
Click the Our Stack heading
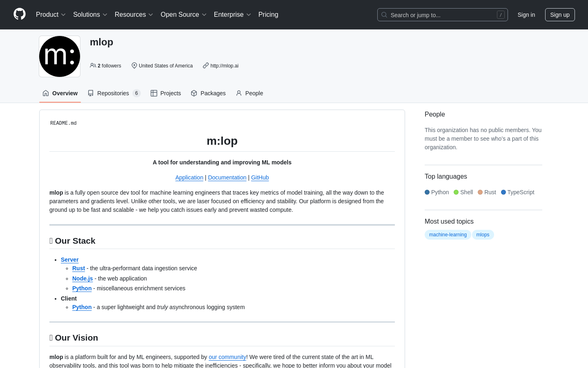point(72,241)
